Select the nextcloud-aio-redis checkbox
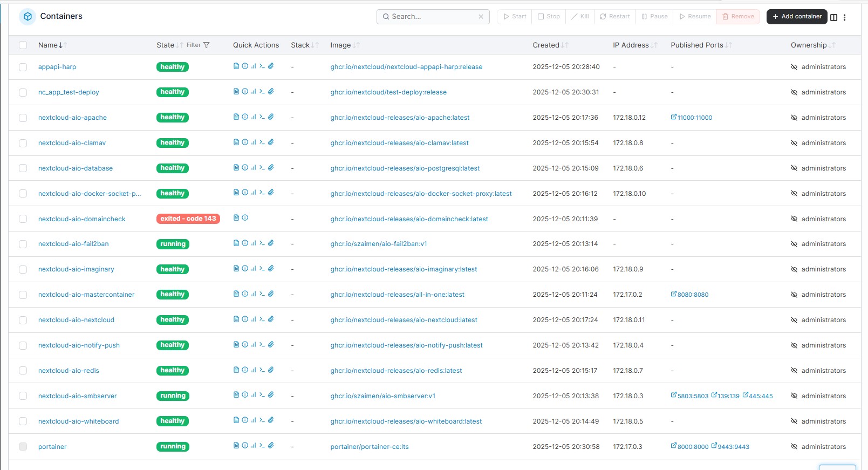This screenshot has width=868, height=470. (23, 371)
